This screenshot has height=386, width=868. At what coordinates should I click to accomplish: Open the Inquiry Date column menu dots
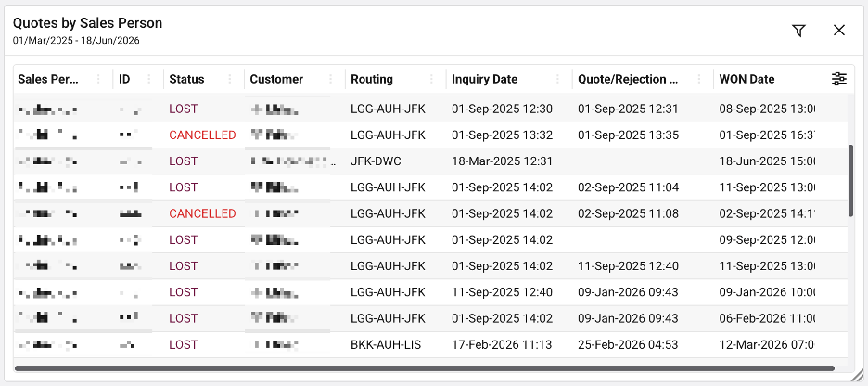558,79
